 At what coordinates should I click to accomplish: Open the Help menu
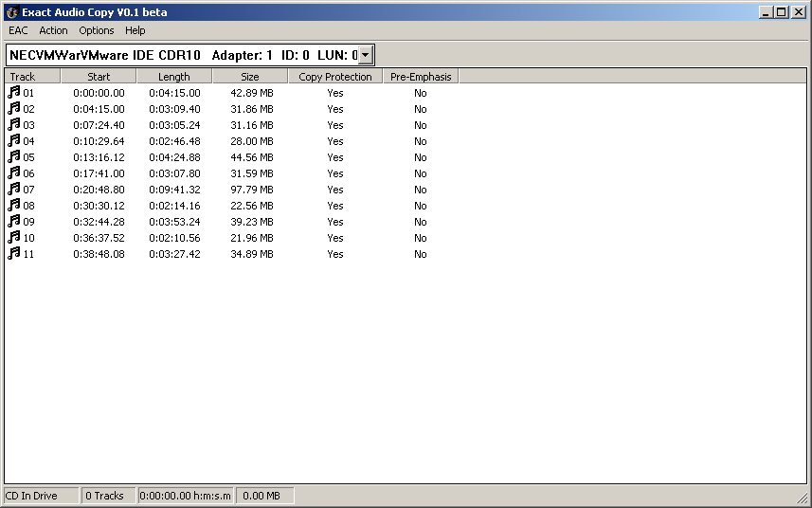[x=135, y=30]
